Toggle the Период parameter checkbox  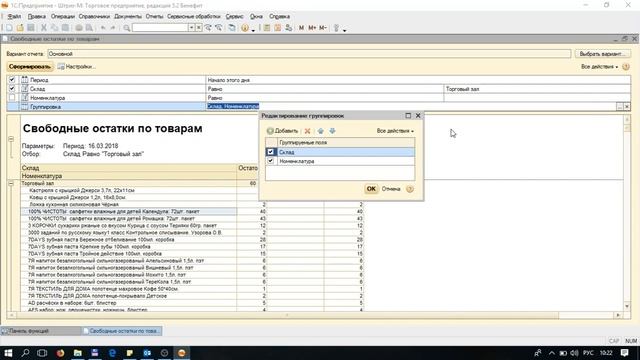pos(12,80)
